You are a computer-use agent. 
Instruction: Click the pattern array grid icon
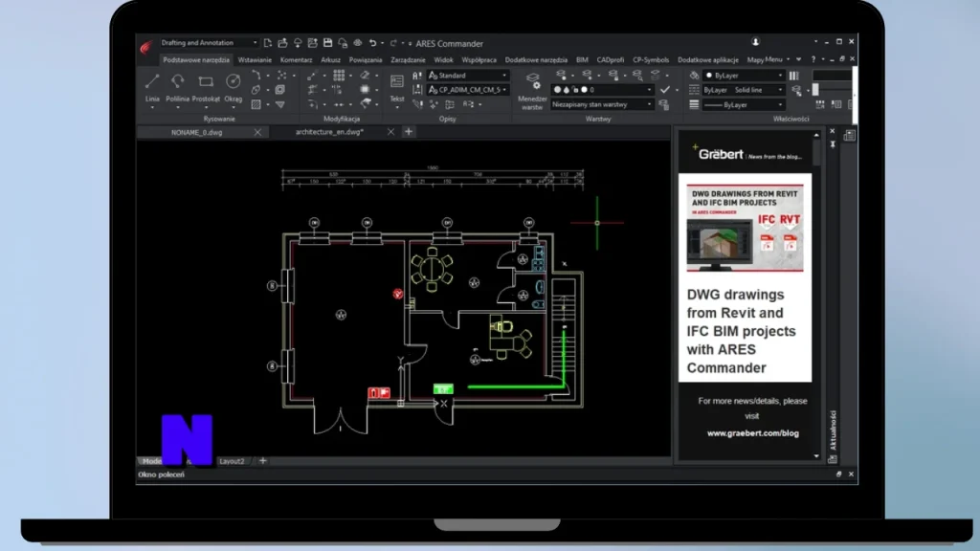[x=339, y=76]
